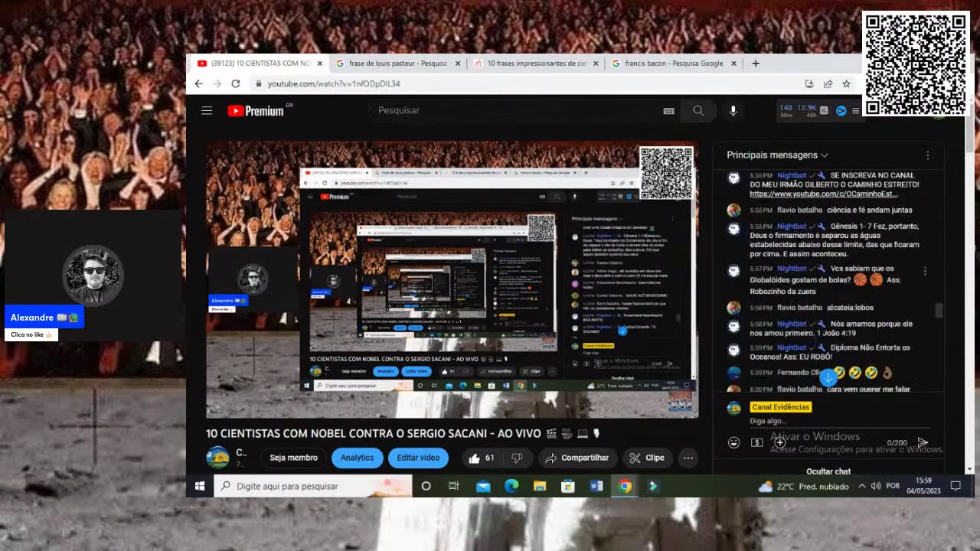Open chat options three-dot menu
Image resolution: width=980 pixels, height=551 pixels.
[927, 155]
